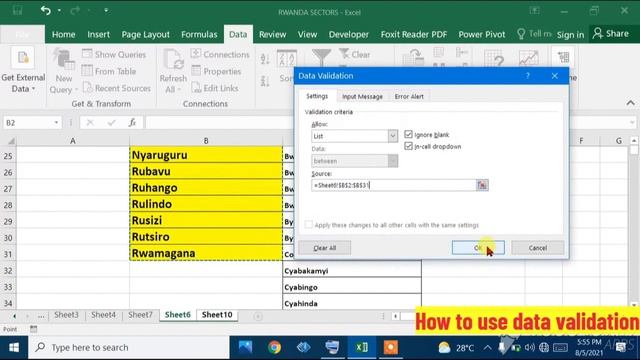
Task: Show hidden tray icons with the caret
Action: 488,347
